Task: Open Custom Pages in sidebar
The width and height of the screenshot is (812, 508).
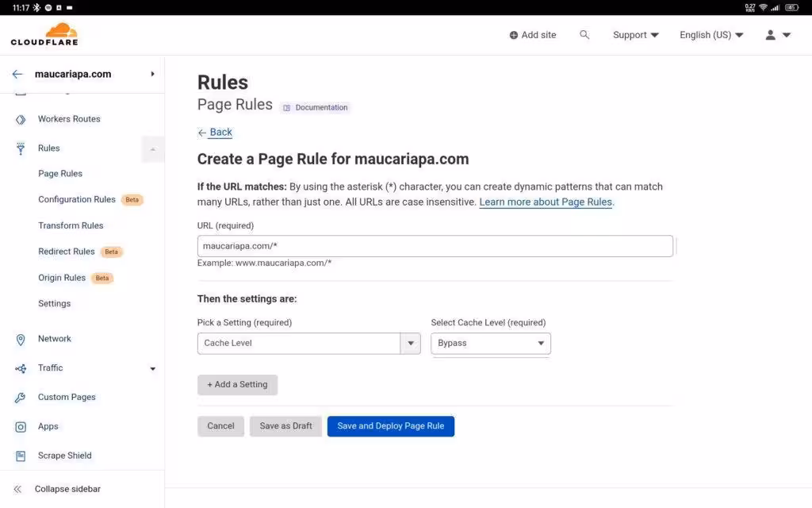Action: pyautogui.click(x=67, y=397)
